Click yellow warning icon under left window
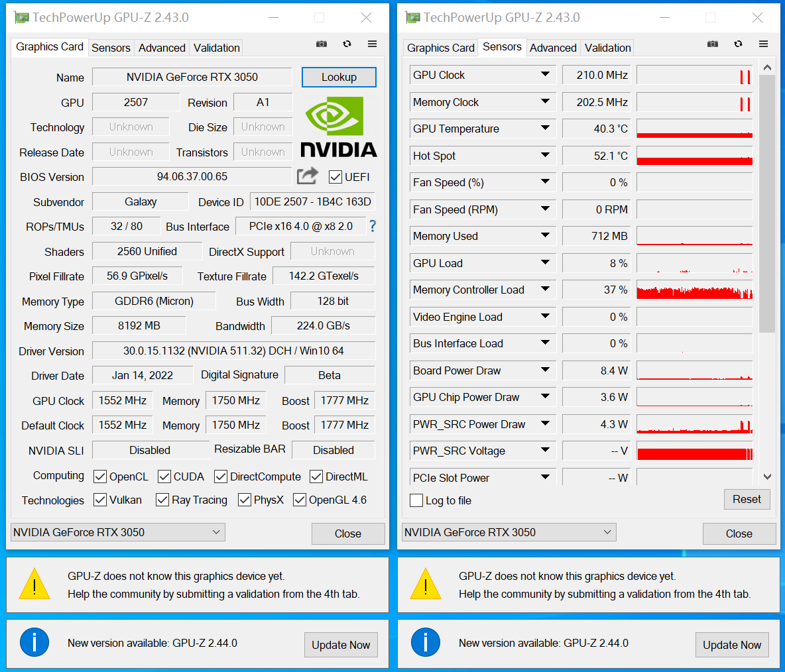Screen dimensions: 785x672 [x=34, y=584]
